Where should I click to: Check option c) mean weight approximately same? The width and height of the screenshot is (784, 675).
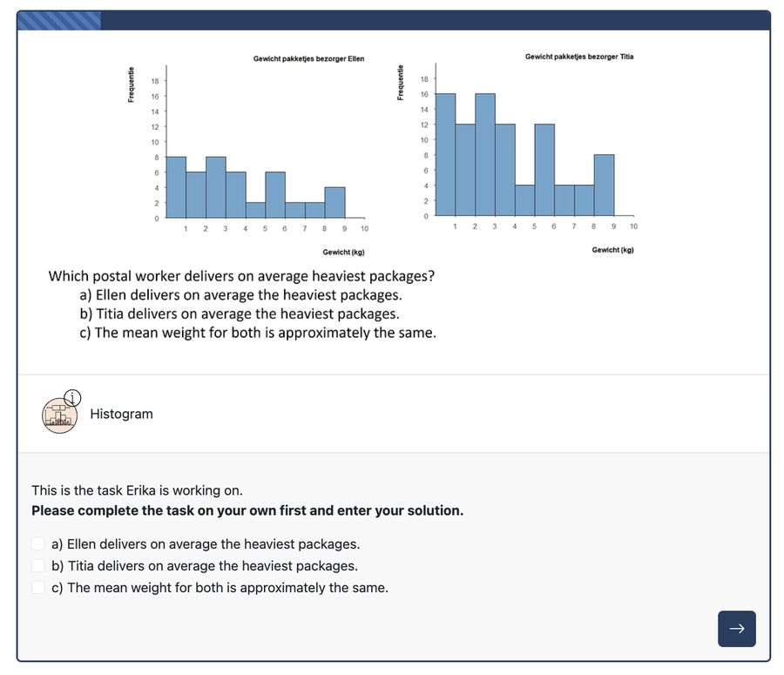pyautogui.click(x=38, y=587)
